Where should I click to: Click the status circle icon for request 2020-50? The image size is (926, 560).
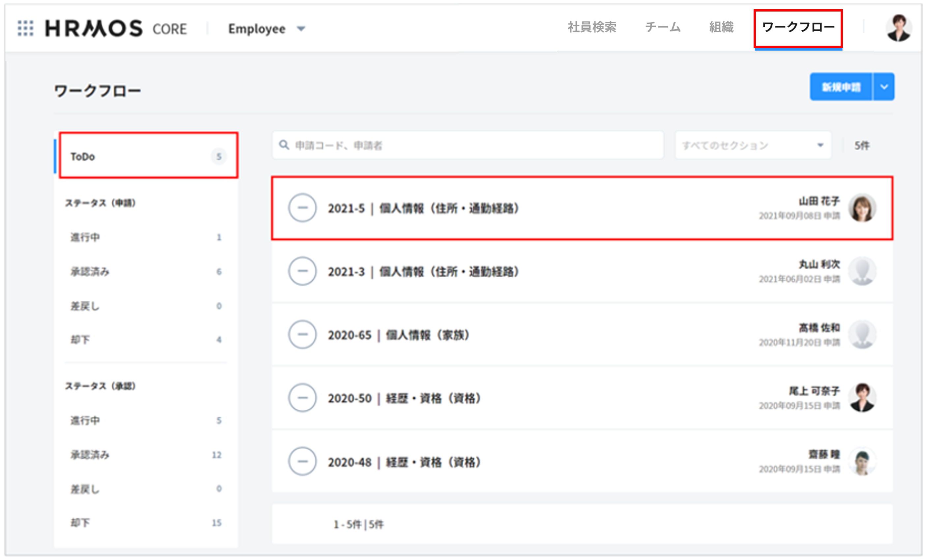302,398
